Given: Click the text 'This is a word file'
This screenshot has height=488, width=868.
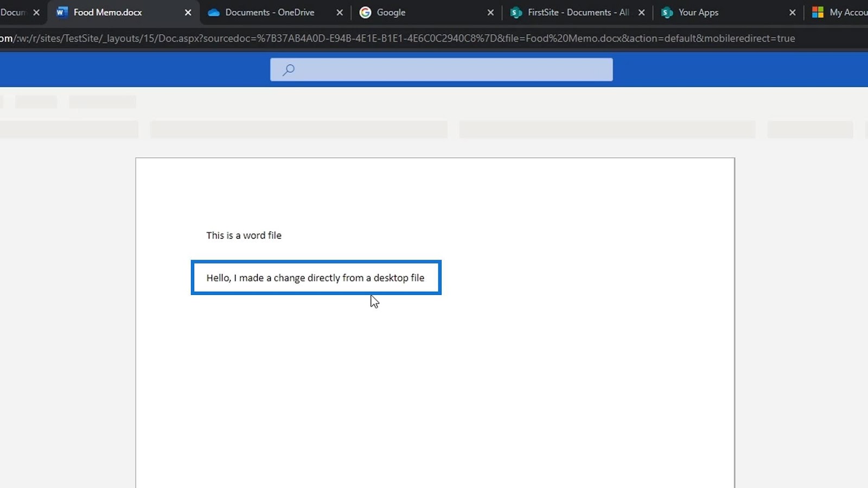Looking at the screenshot, I should 244,235.
